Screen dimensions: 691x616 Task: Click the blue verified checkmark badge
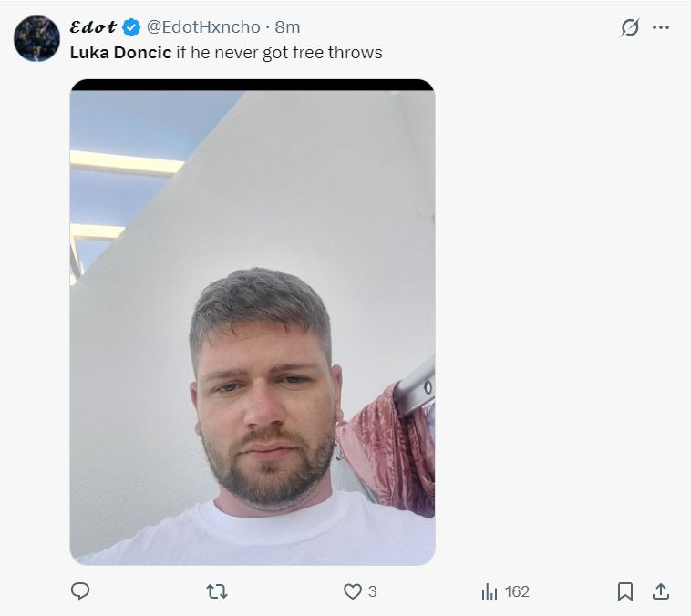tap(131, 27)
